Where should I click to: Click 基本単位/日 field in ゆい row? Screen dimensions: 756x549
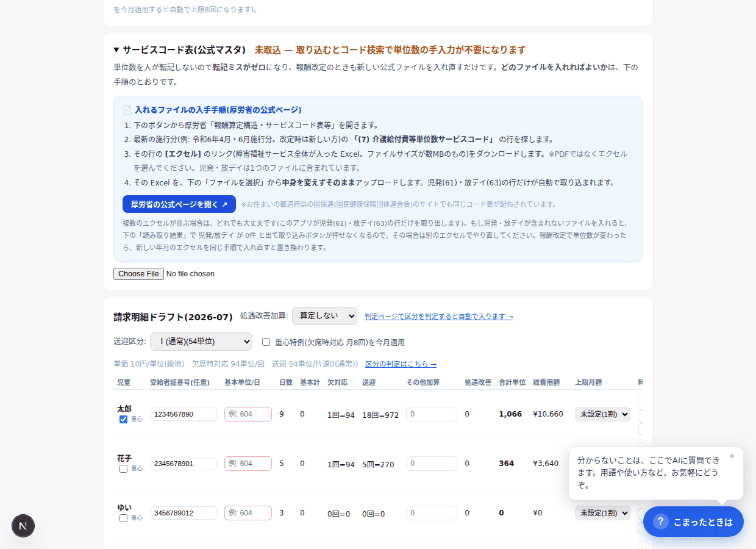coord(248,513)
